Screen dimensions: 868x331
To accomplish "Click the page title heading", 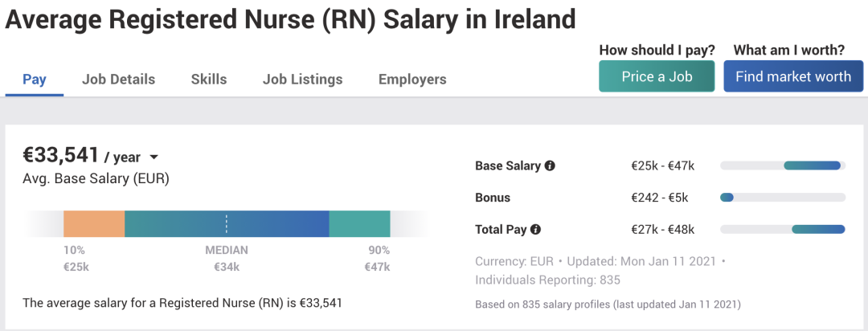I will pos(290,19).
